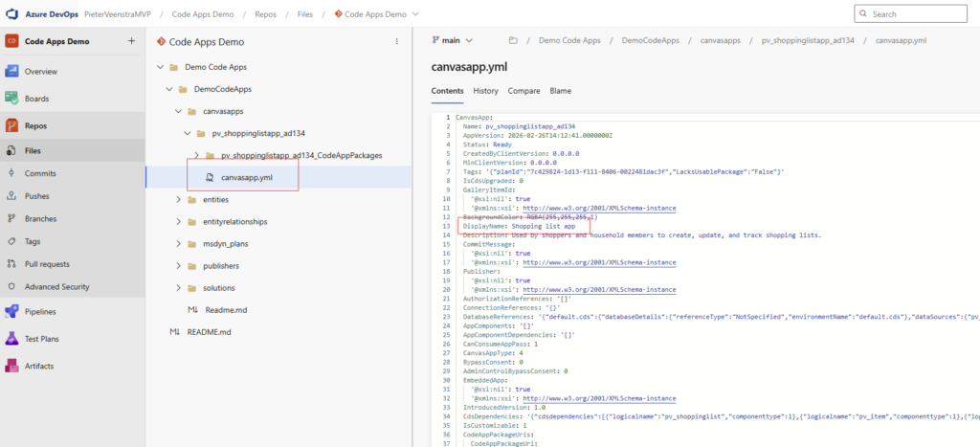Expand the publishers folder chevron
This screenshot has width=980, height=447.
point(178,266)
